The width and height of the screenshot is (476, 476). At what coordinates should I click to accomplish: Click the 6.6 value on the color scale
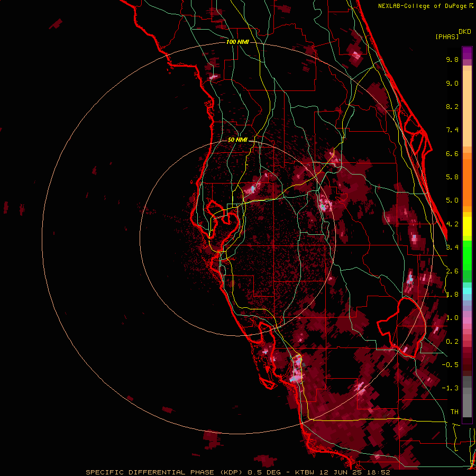point(452,154)
